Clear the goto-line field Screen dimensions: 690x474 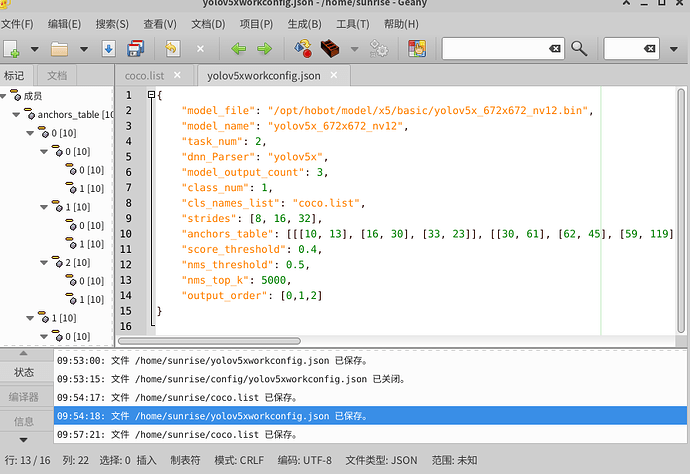click(x=650, y=49)
